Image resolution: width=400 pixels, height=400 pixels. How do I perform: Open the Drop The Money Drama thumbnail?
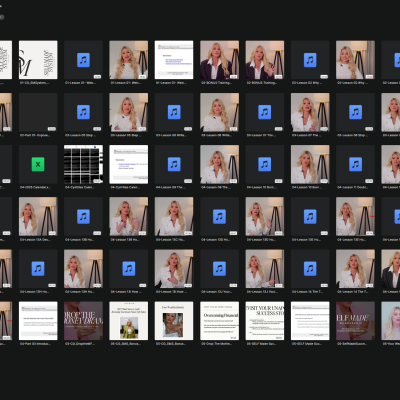tap(83, 321)
